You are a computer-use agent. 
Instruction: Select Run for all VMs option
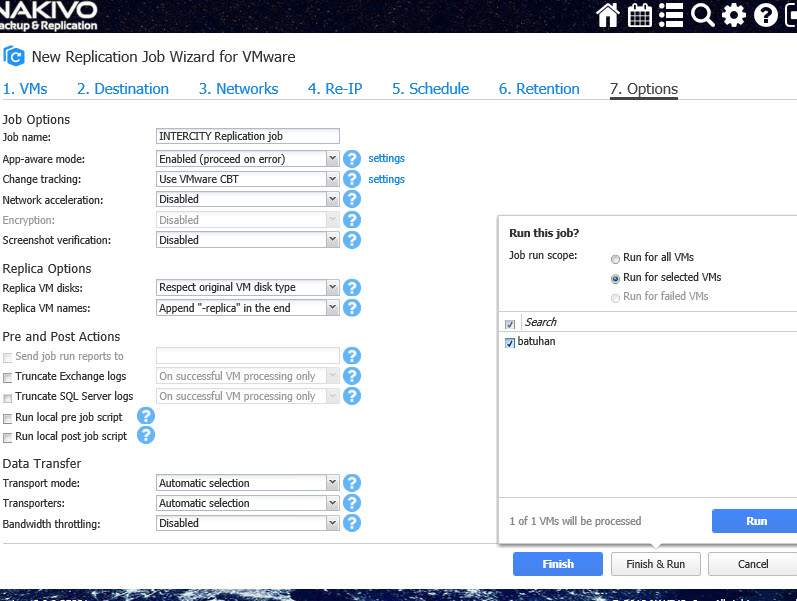[615, 258]
